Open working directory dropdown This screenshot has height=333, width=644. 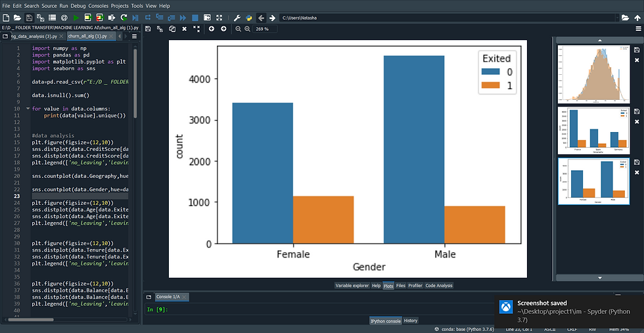(617, 18)
